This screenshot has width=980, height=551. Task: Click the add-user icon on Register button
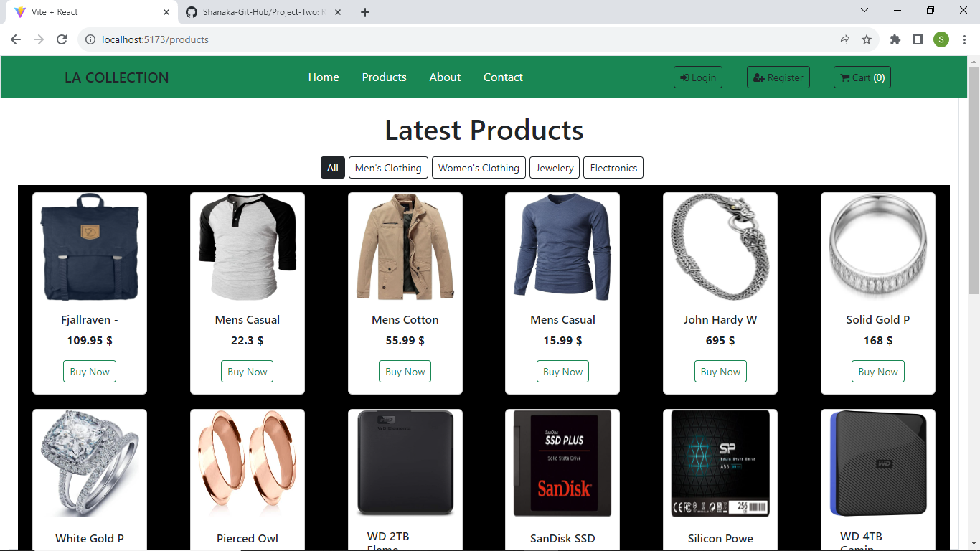pos(758,77)
